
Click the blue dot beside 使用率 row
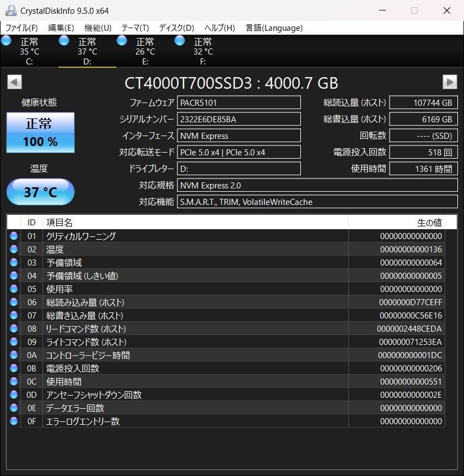pos(14,289)
